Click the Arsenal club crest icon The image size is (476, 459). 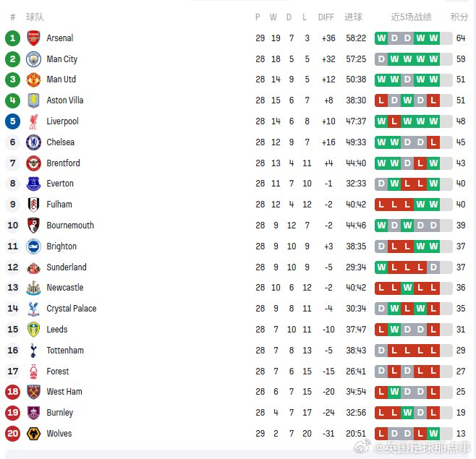point(33,38)
